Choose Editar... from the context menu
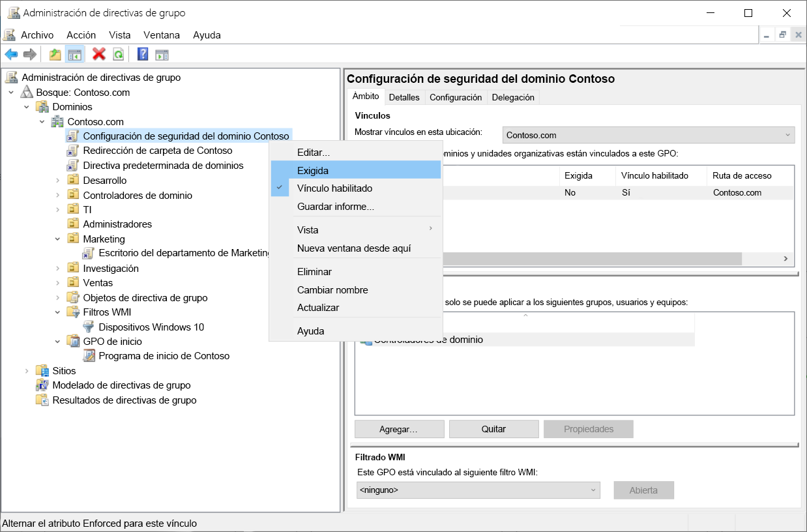The width and height of the screenshot is (807, 532). point(356,153)
